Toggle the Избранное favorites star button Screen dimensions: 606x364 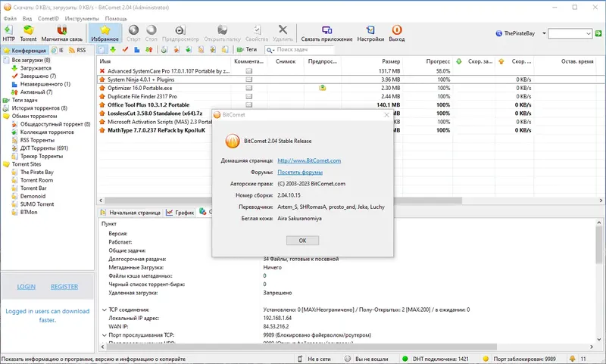click(105, 33)
